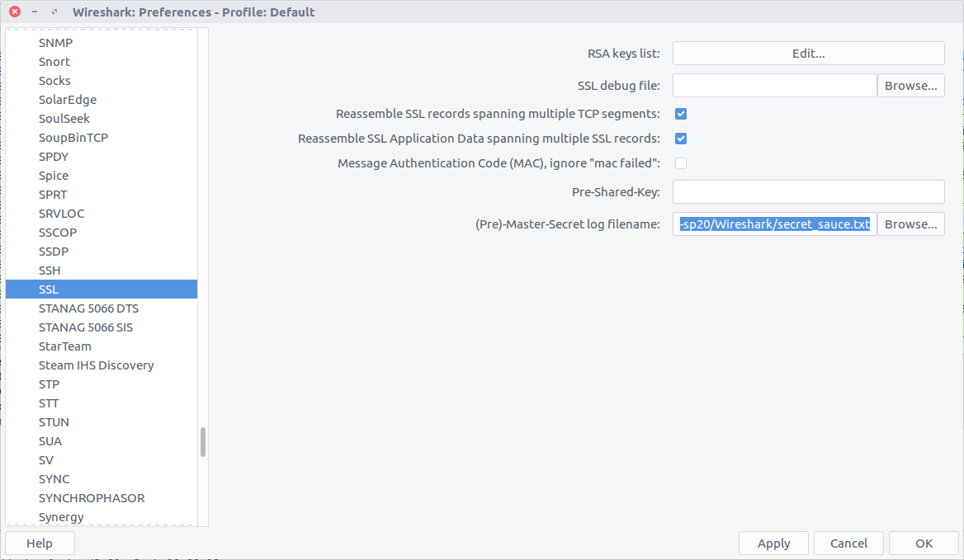Viewport: 964px width, 560px height.
Task: Uncheck Reassemble SSL records spanning TCP segments
Action: (681, 114)
